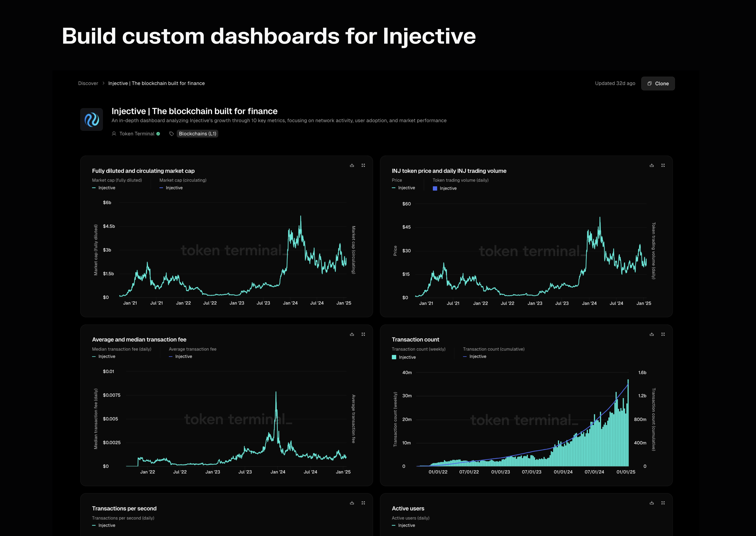Open the INJ token price chart fullscreen
This screenshot has height=536, width=756.
point(663,165)
